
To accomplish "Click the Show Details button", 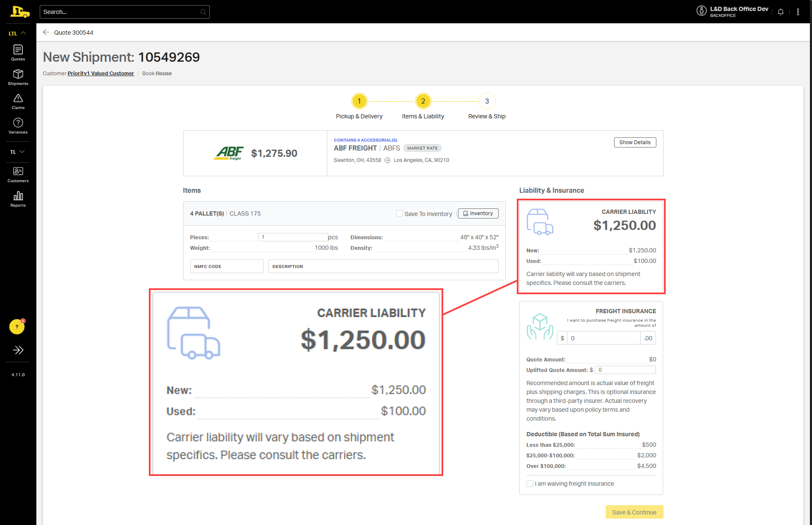I will (635, 142).
